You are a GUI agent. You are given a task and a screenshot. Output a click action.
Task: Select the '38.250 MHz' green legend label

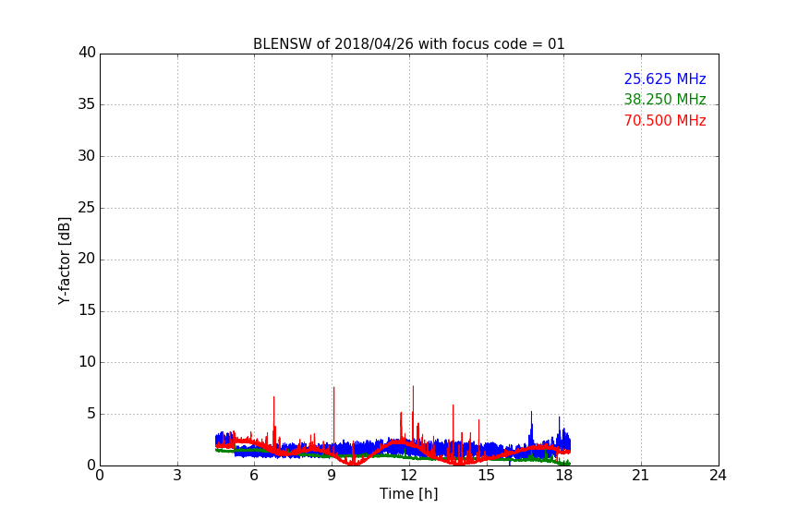click(665, 99)
